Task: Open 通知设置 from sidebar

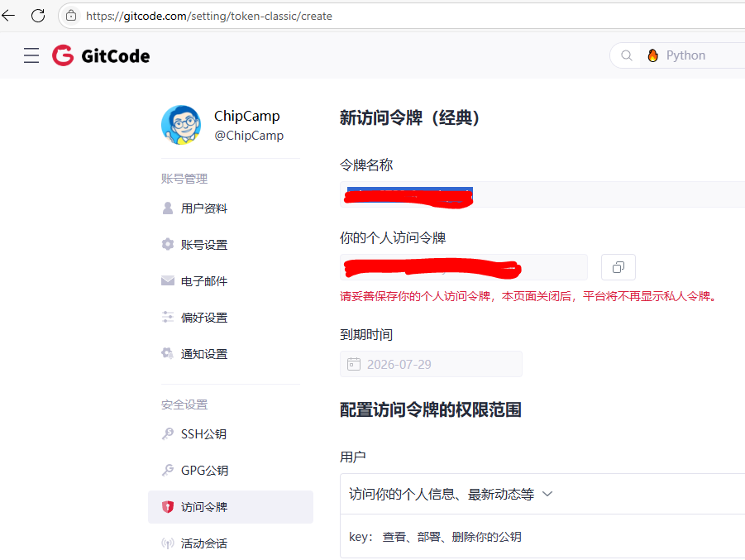Action: 205,353
